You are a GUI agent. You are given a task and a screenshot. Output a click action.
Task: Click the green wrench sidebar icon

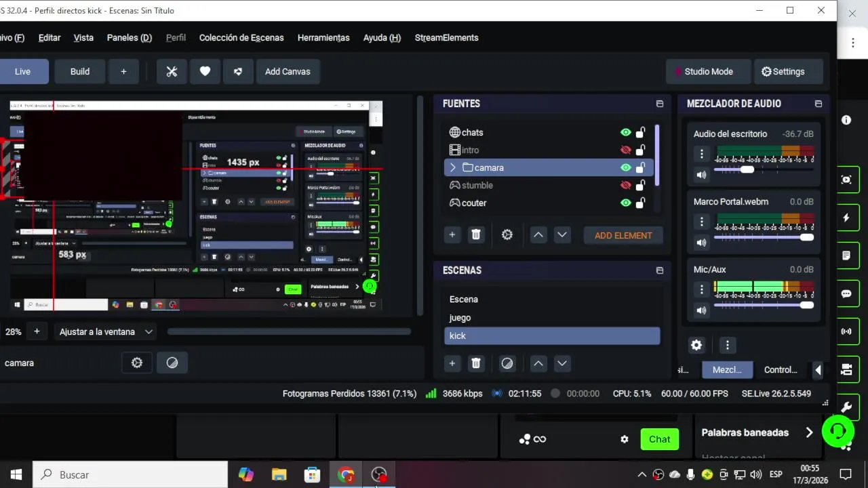coord(846,407)
